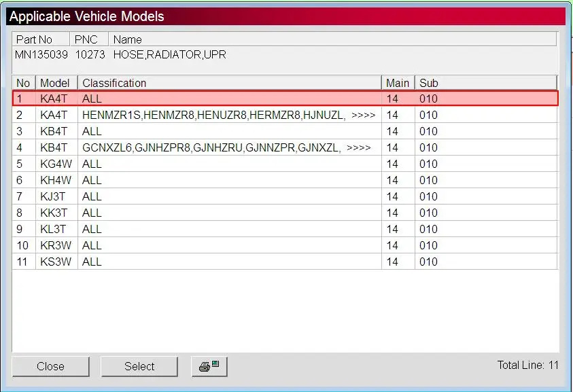The image size is (573, 392).
Task: Click the print icon button
Action: 209,366
